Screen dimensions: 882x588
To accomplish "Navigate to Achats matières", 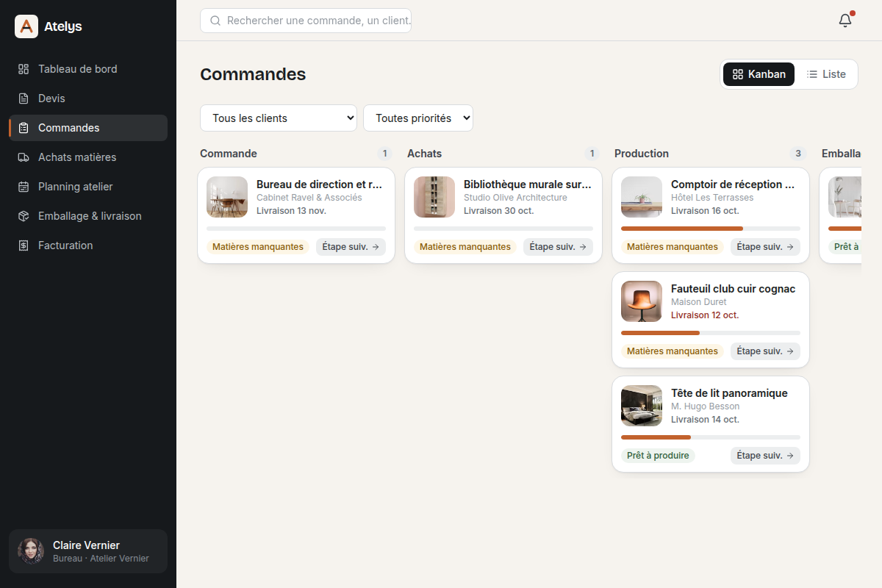I will click(88, 157).
